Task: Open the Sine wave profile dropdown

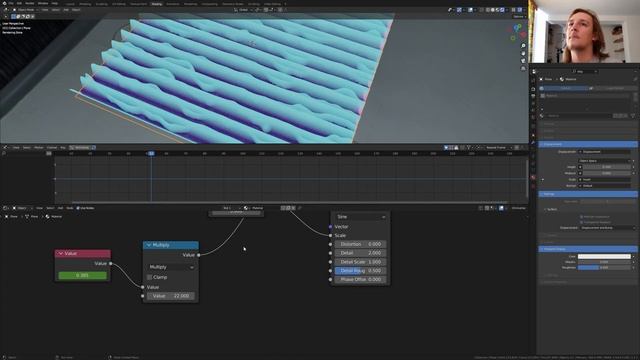Action: pos(360,217)
